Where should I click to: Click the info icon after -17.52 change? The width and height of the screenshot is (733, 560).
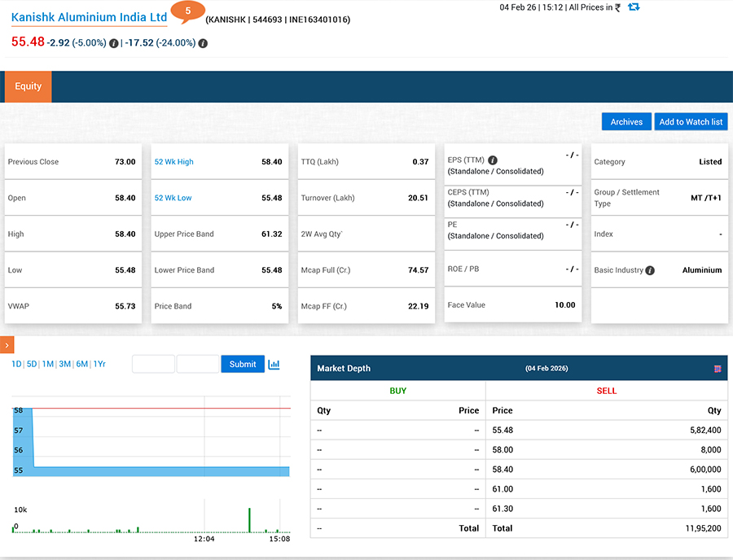[x=202, y=43]
